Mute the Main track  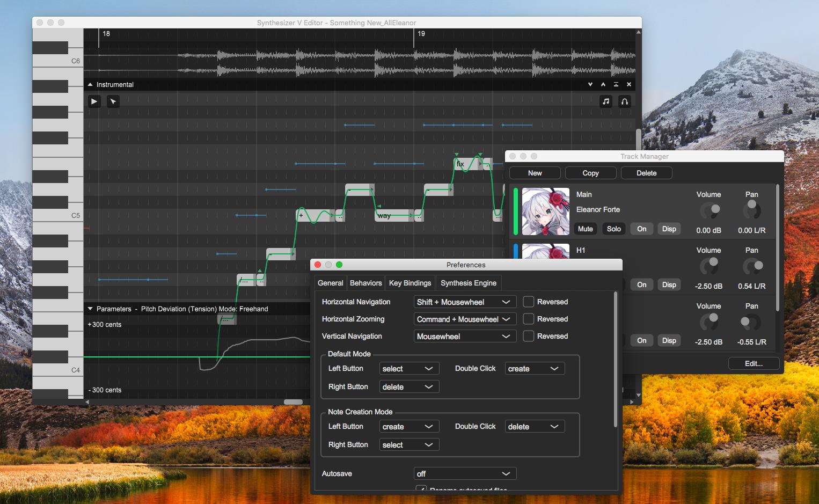coord(586,229)
